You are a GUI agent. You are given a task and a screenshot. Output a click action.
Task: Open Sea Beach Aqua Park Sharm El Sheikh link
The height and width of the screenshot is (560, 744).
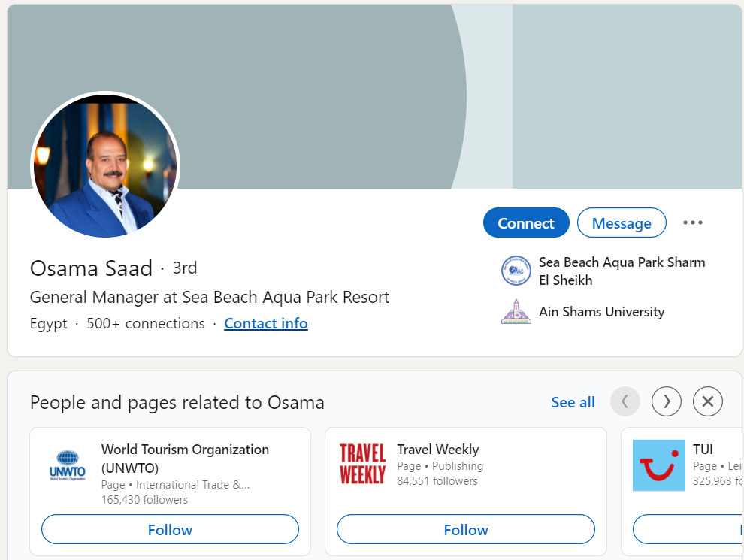click(x=622, y=271)
